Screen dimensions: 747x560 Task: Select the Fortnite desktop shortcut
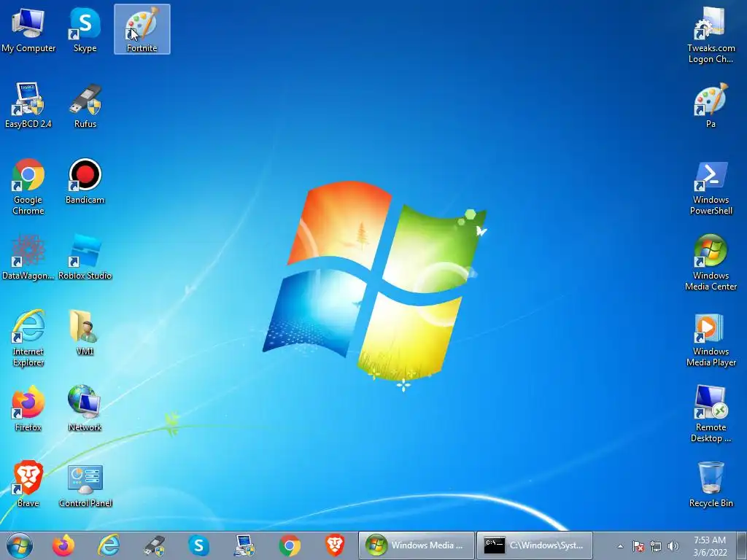[x=142, y=29]
